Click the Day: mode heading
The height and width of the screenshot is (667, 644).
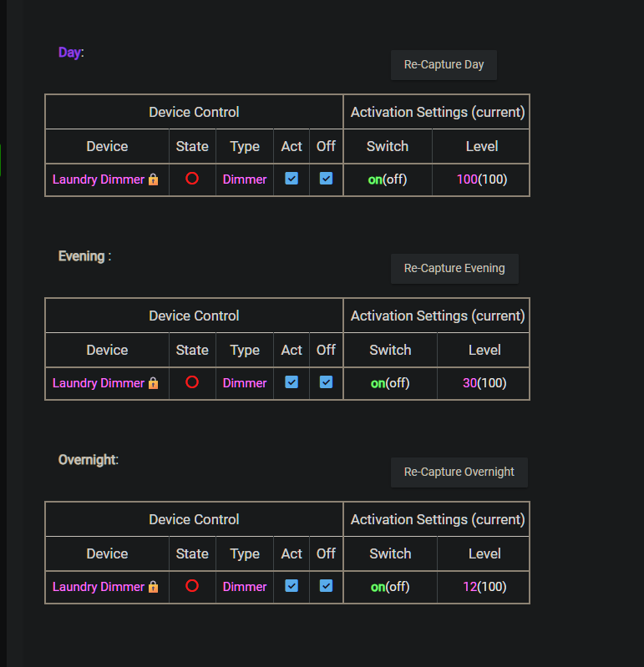pos(71,53)
